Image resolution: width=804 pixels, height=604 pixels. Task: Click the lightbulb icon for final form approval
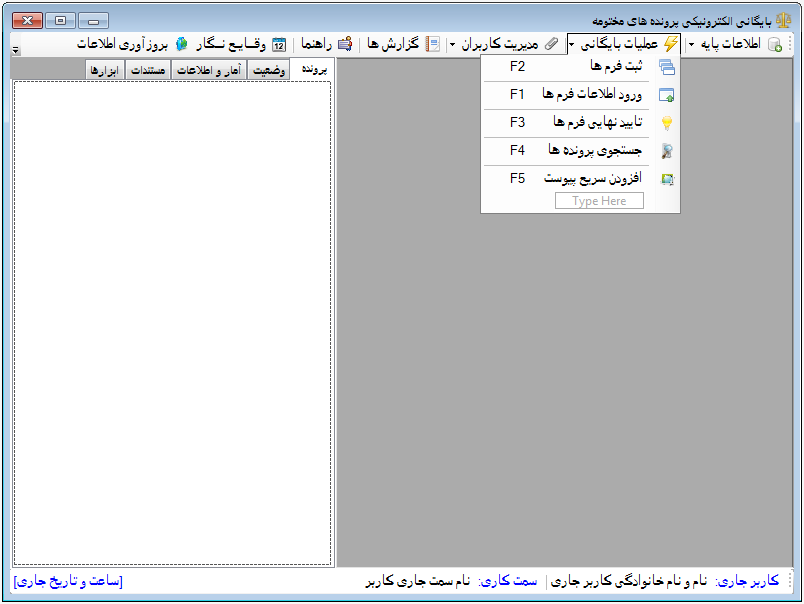point(666,123)
